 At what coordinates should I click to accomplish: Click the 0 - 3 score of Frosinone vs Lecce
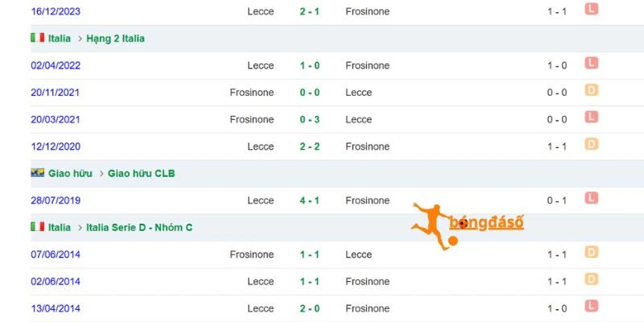310,119
